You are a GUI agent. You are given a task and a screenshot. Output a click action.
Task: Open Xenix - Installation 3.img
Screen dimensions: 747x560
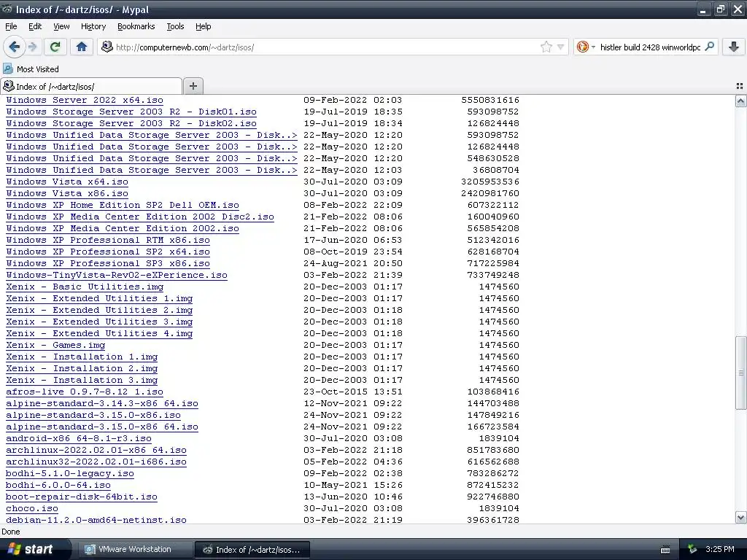click(x=82, y=380)
